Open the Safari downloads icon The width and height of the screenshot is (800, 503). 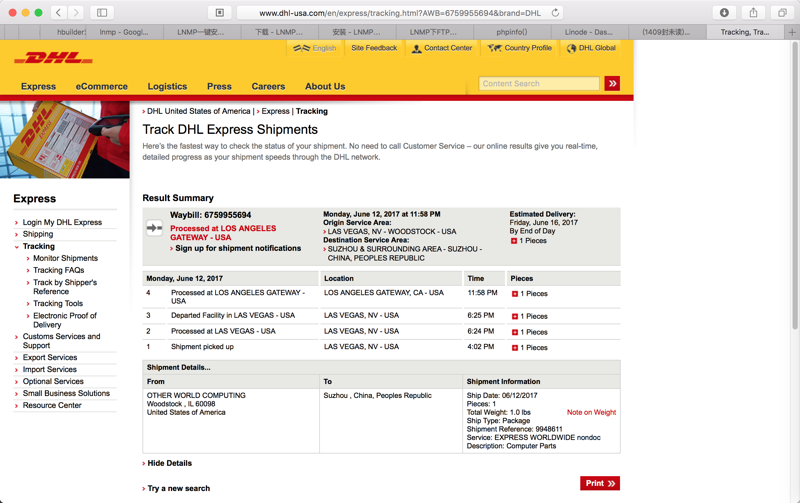click(x=724, y=13)
